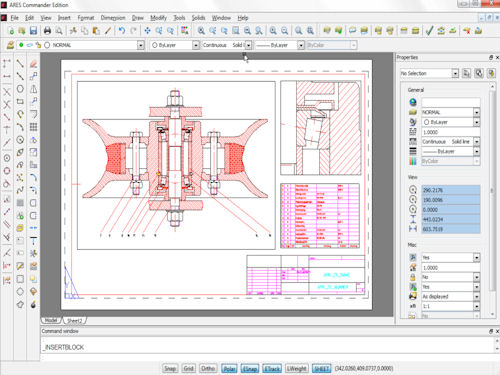Open the Modify menu
Viewport: 500px width, 375px height.
coord(158,18)
